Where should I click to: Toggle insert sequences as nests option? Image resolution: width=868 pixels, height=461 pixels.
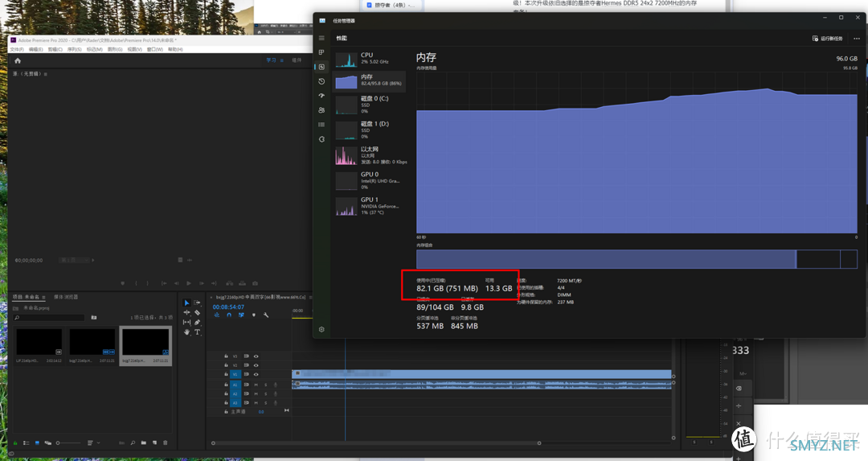pos(216,315)
